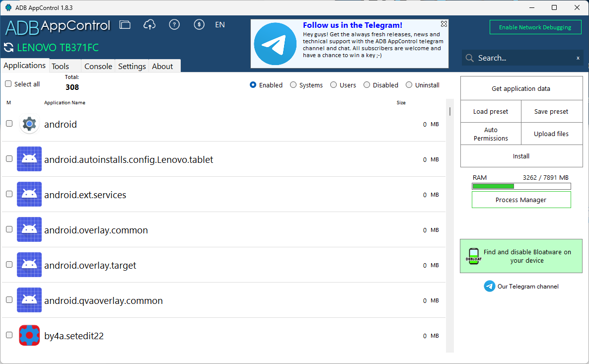Change language via EN button
Image resolution: width=589 pixels, height=364 pixels.
tap(220, 25)
